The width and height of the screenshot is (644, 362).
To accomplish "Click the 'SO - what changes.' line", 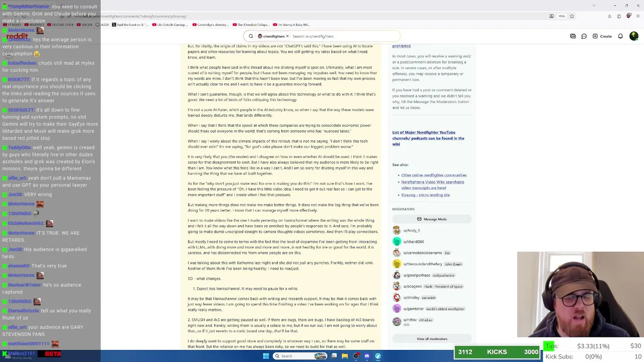I will pyautogui.click(x=204, y=279).
